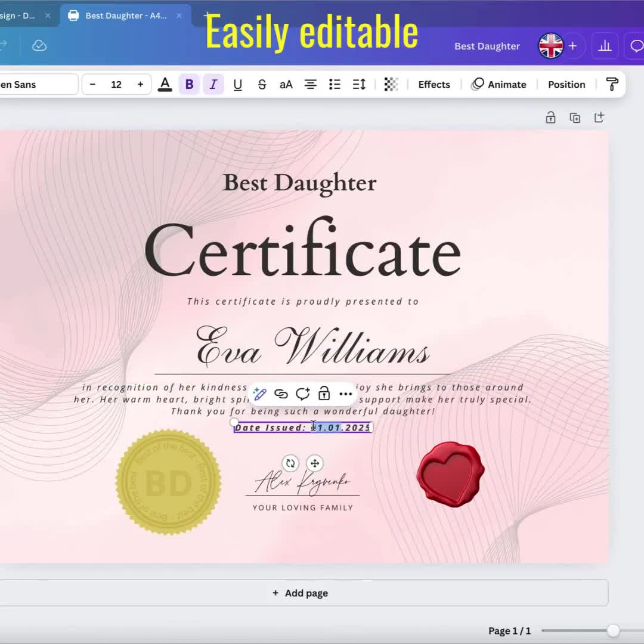Click the copy style paint roller icon

click(612, 85)
